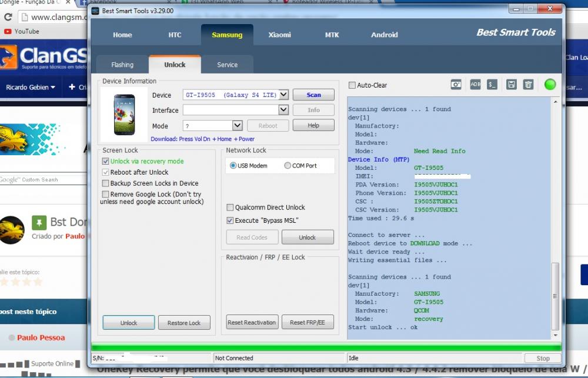Image resolution: width=588 pixels, height=378 pixels.
Task: Click 'Need Read Info' log text
Action: tap(439, 151)
